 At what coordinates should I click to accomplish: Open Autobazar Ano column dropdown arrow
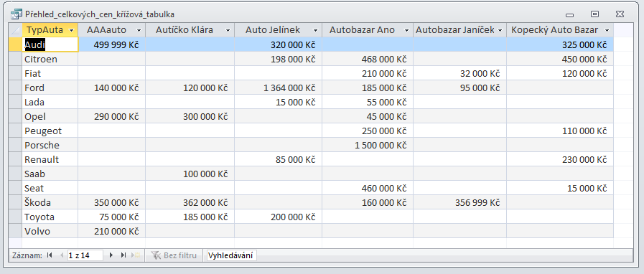pyautogui.click(x=406, y=30)
